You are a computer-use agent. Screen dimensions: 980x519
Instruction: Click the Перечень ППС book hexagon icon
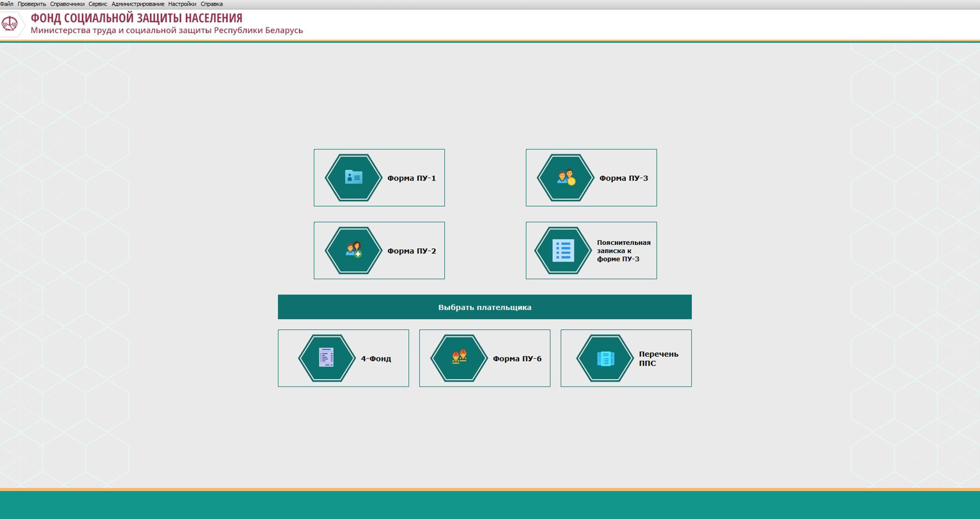tap(605, 358)
